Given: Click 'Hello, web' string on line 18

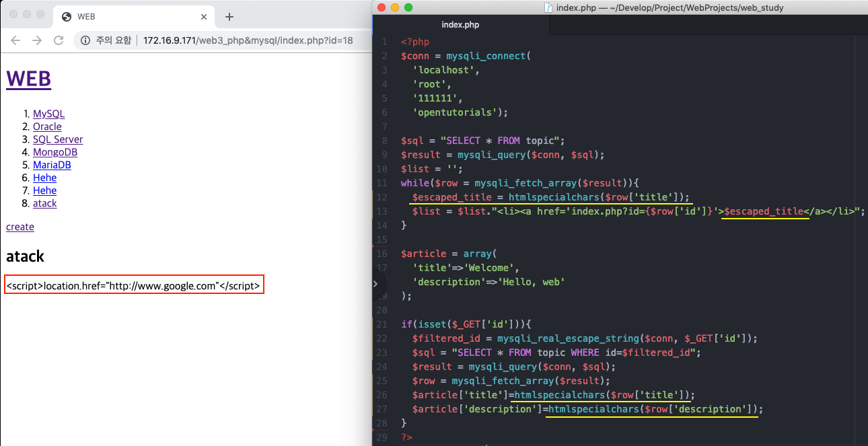Looking at the screenshot, I should pos(531,282).
